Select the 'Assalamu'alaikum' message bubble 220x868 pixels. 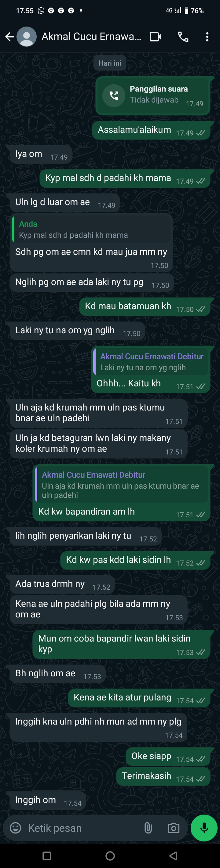151,130
